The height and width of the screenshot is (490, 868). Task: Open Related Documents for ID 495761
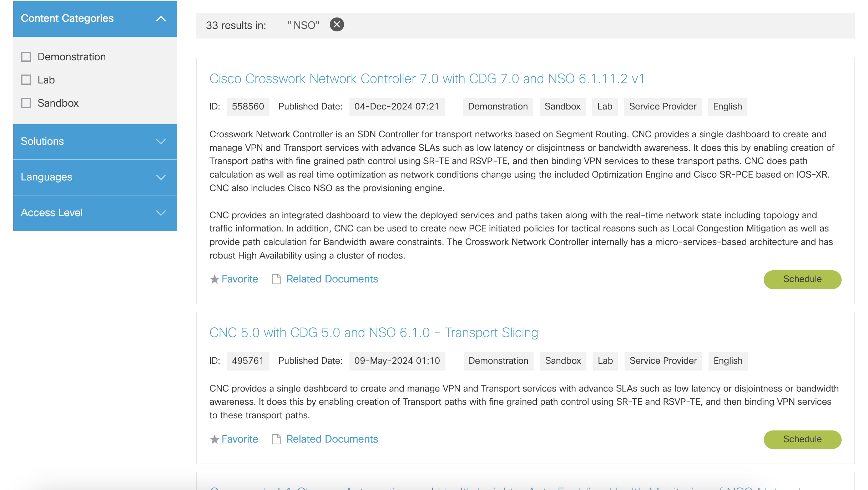332,439
